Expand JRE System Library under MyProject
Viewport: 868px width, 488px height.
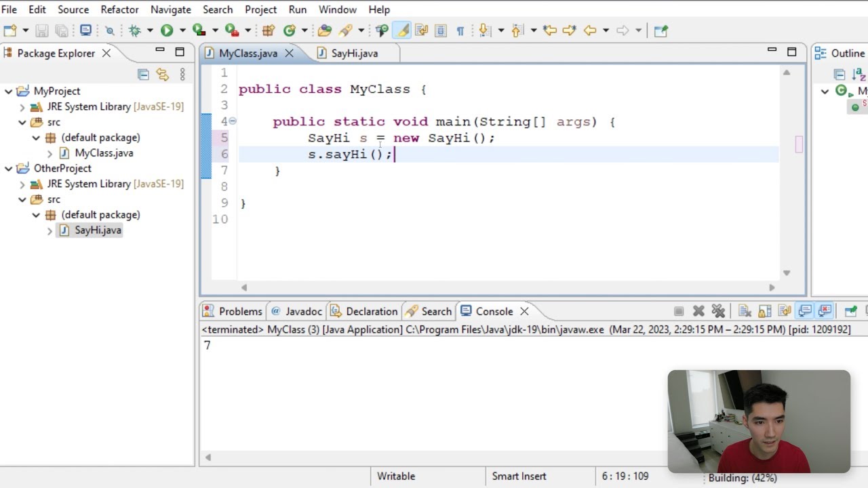(22, 107)
